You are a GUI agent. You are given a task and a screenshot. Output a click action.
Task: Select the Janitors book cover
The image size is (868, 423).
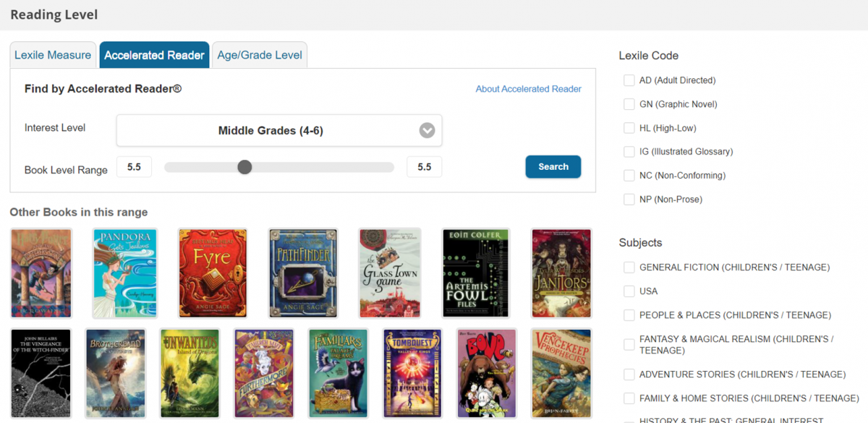561,273
